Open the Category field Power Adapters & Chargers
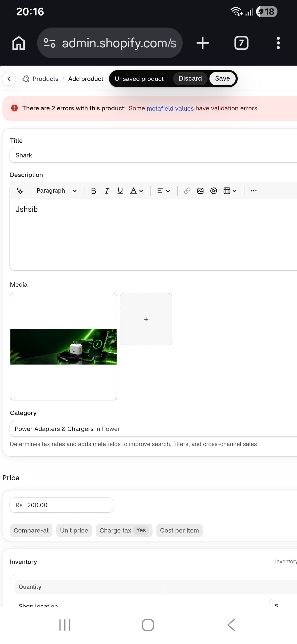The image size is (297, 644). click(x=153, y=429)
